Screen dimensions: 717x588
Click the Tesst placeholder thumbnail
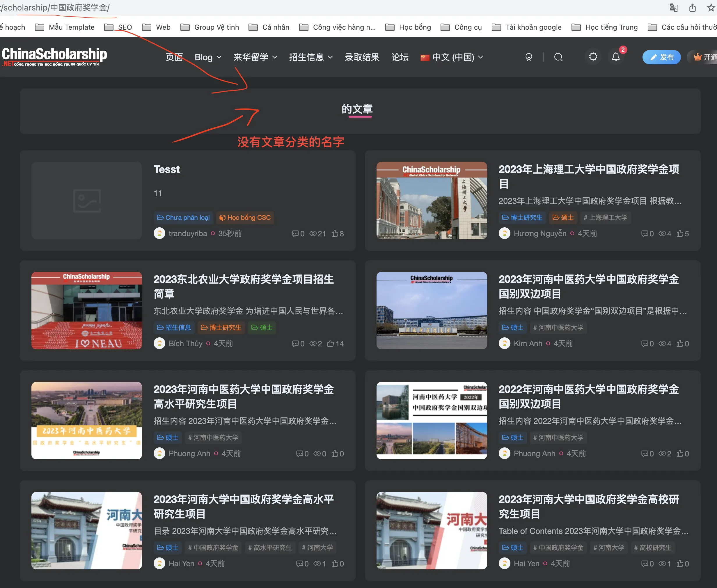pos(87,201)
